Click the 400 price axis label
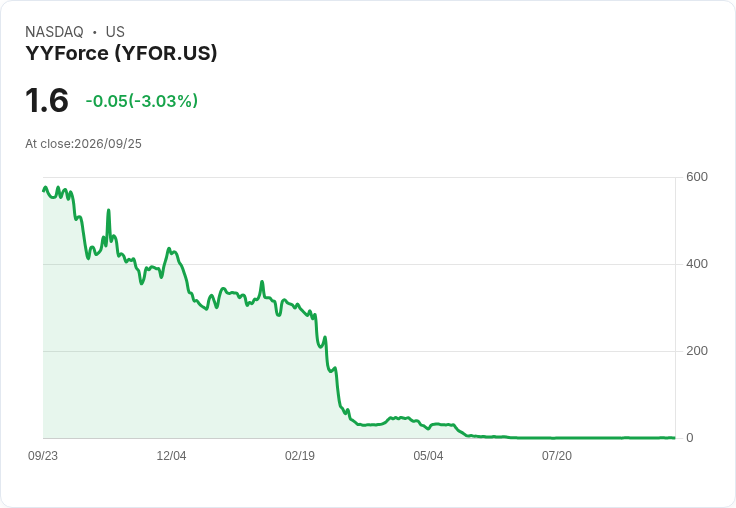Screen dimensions: 736x508 (x=697, y=264)
